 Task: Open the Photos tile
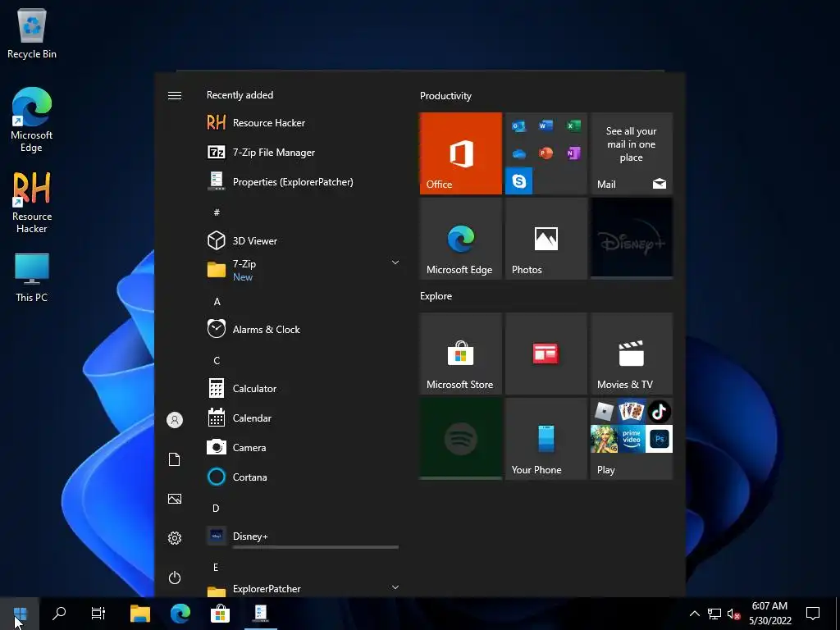point(546,239)
